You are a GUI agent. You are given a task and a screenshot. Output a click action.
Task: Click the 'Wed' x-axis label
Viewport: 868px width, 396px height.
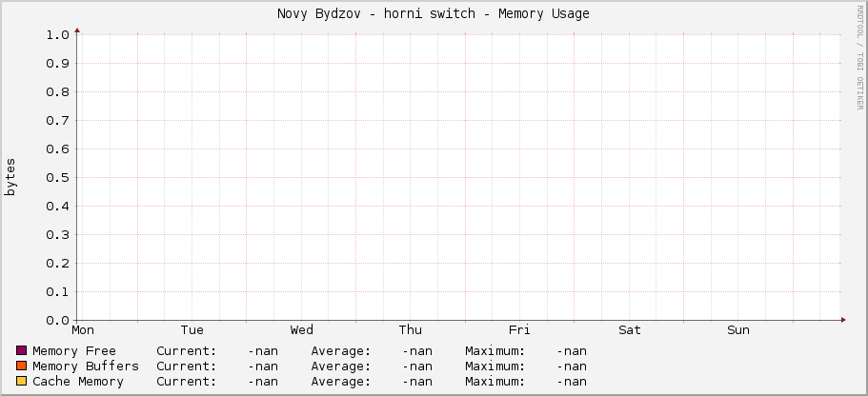coord(302,330)
